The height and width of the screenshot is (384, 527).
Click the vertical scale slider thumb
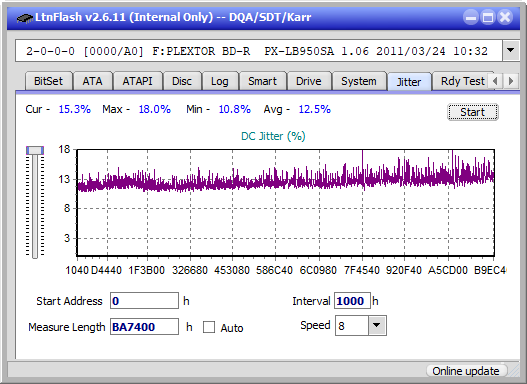(35, 151)
